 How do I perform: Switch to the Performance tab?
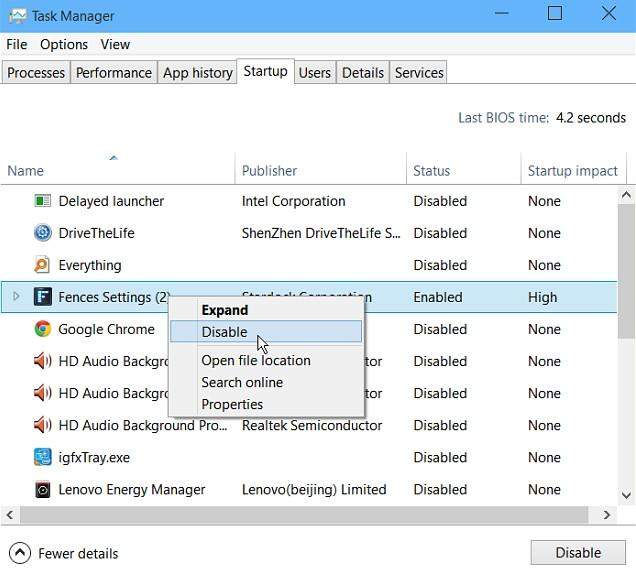(x=114, y=73)
